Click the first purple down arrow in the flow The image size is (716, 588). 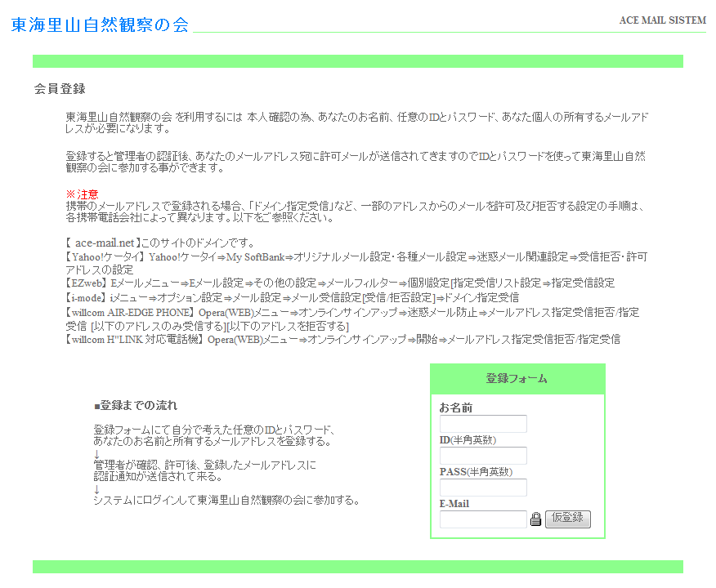(x=96, y=454)
